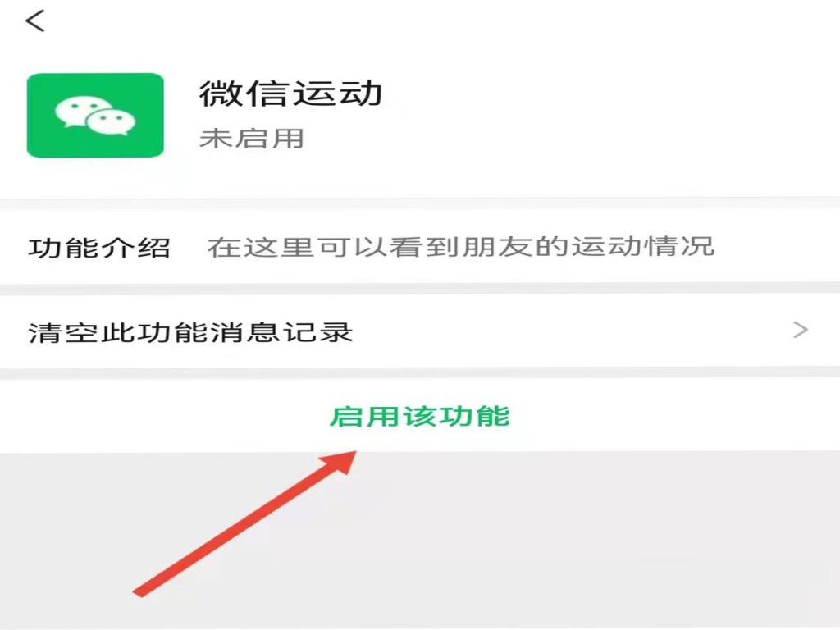This screenshot has width=840, height=630.
Task: Tap the divider between 功能介绍 and the clear-records row
Action: [x=420, y=289]
